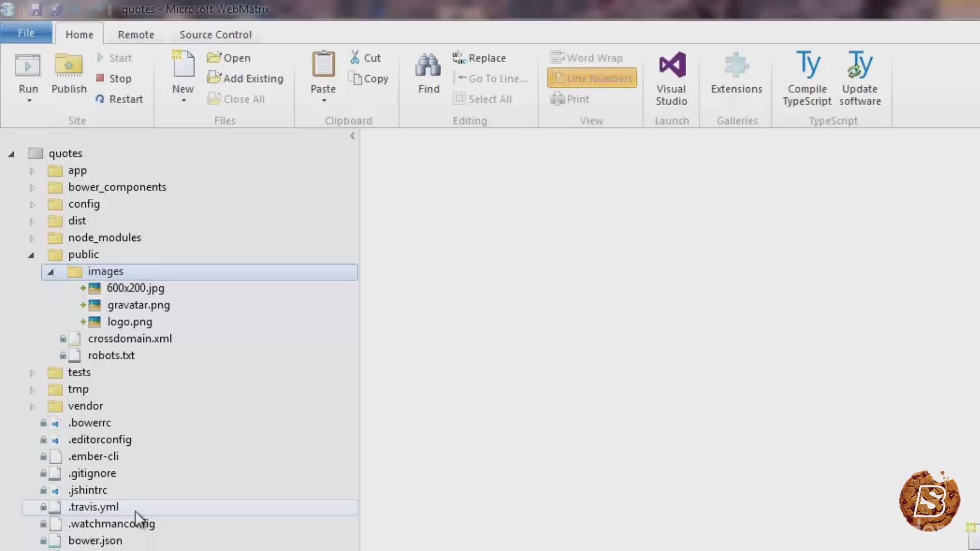Viewport: 980px width, 551px height.
Task: Click Close All files
Action: coord(236,99)
